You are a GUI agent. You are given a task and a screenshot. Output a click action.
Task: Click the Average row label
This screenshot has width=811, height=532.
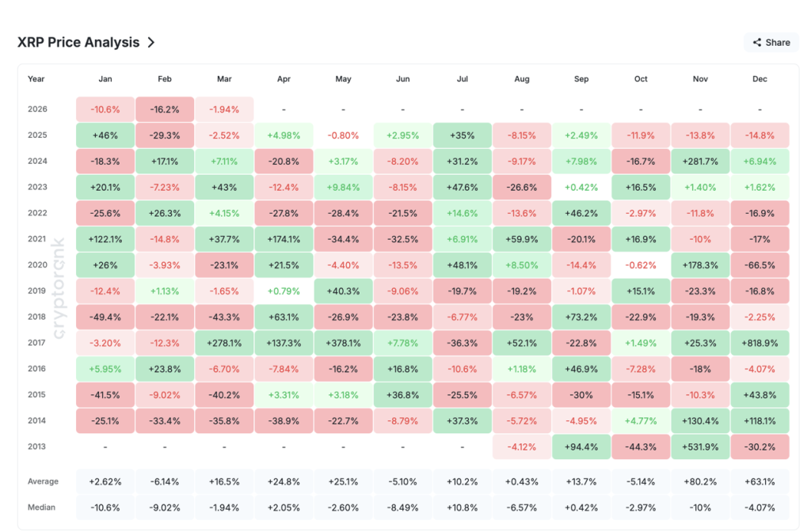pyautogui.click(x=44, y=481)
